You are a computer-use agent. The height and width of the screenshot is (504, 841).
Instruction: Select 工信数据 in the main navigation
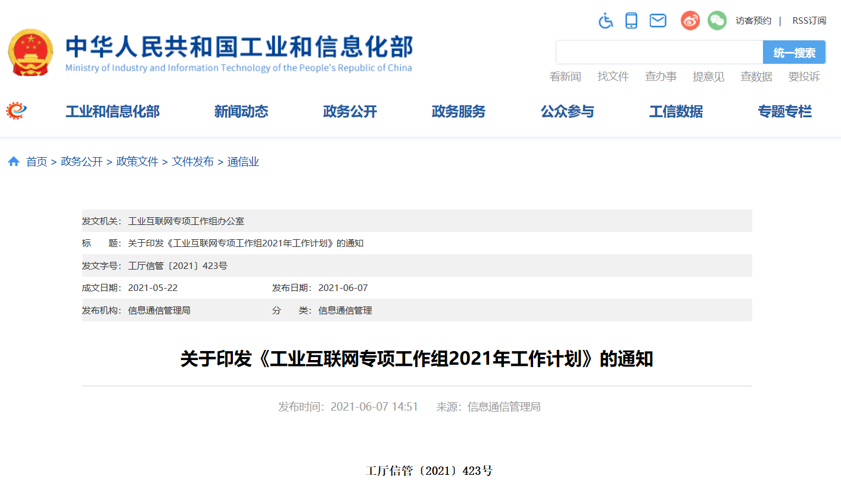point(676,112)
